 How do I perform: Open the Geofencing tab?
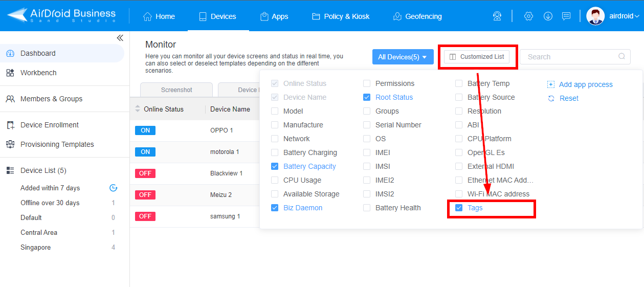click(417, 16)
